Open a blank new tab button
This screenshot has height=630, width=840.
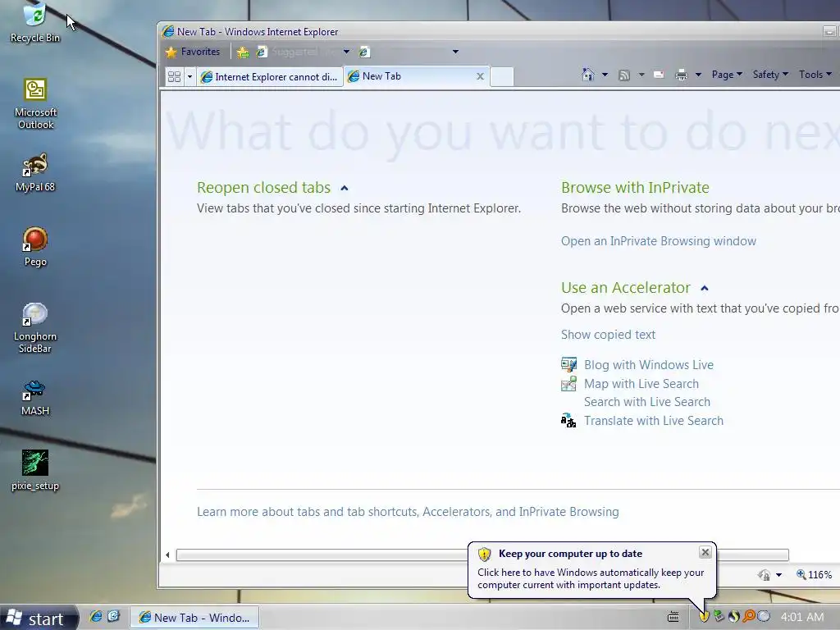tap(502, 76)
